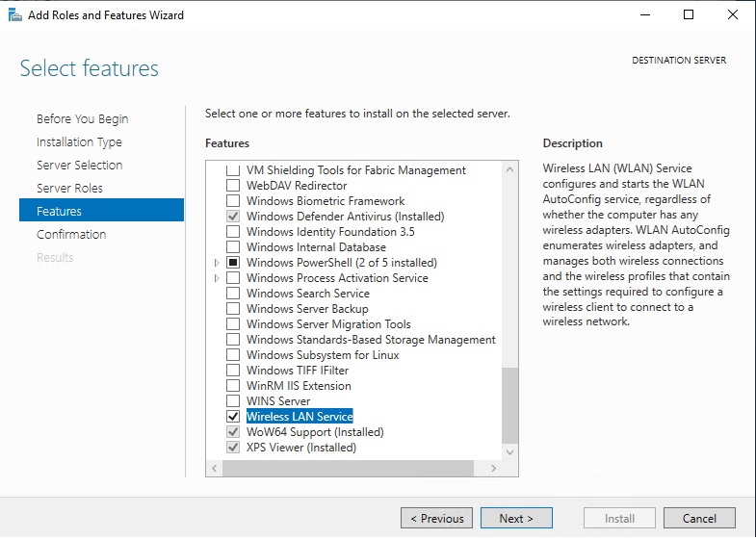
Task: Close the Add Roles and Features Wizard
Action: coord(732,15)
